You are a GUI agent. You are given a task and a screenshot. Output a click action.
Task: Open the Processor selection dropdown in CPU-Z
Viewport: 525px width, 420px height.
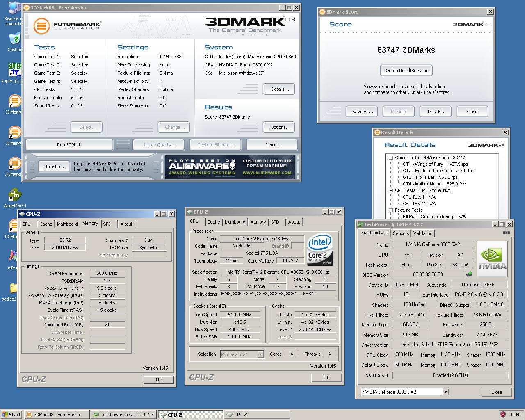click(260, 354)
